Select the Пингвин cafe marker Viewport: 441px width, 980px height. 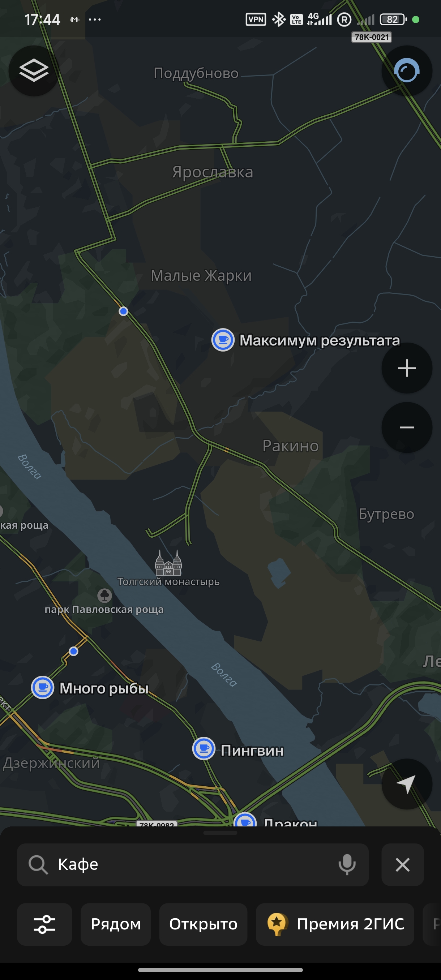[x=204, y=748]
